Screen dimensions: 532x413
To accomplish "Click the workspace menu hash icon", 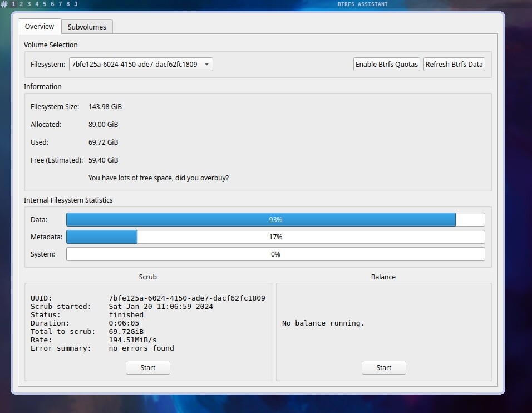I will click(x=4, y=4).
